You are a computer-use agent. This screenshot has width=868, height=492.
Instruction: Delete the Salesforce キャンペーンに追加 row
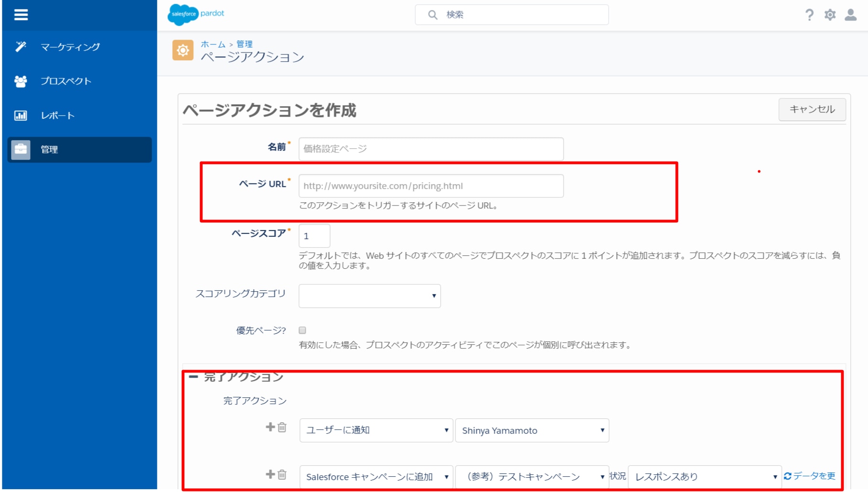coord(282,474)
